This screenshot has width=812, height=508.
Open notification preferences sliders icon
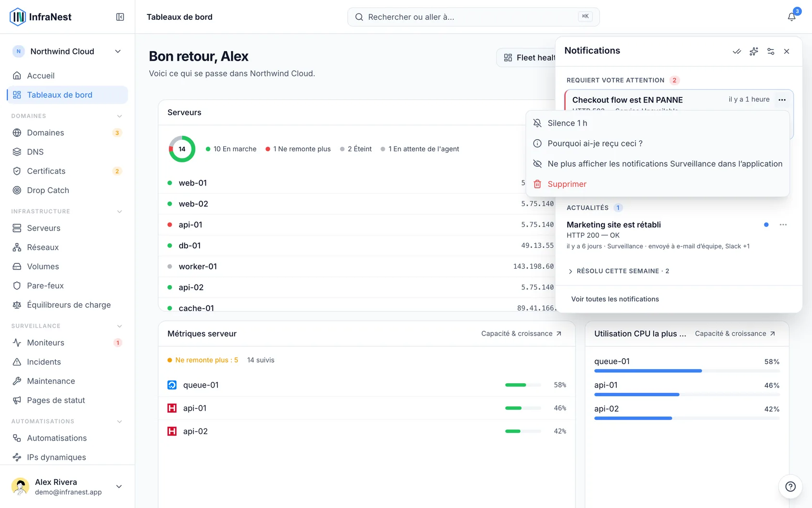[x=771, y=52]
